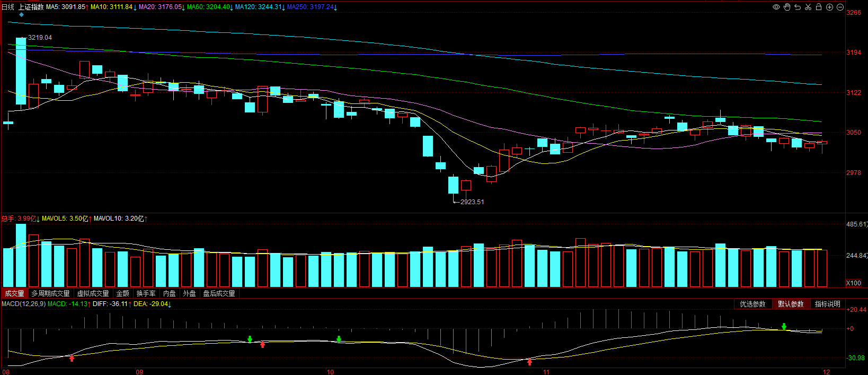Switch to the 换手率 tab

[146, 293]
